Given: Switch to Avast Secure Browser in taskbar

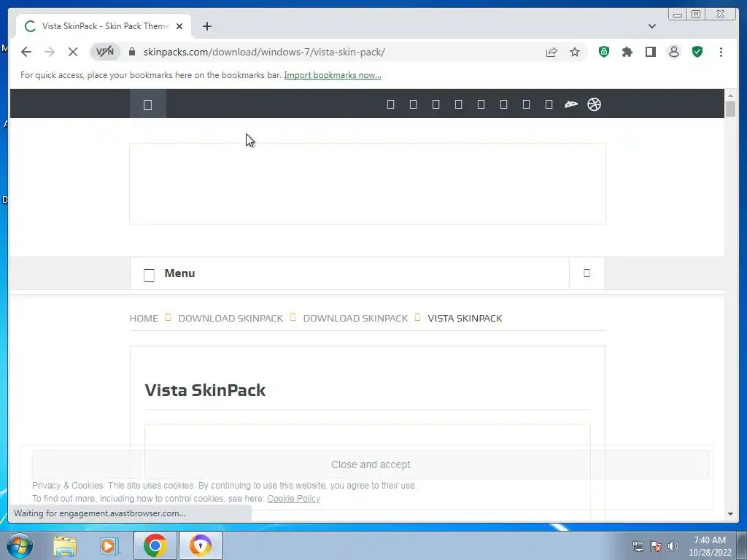Looking at the screenshot, I should [x=201, y=545].
